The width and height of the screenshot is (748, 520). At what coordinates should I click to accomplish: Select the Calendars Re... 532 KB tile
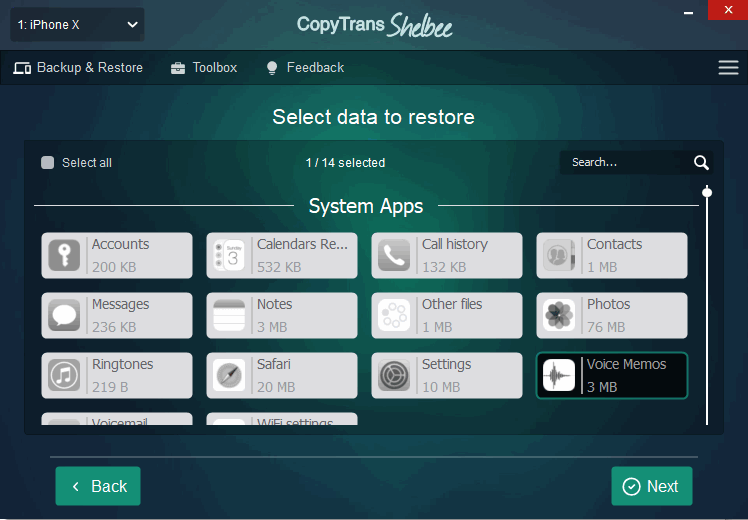282,255
